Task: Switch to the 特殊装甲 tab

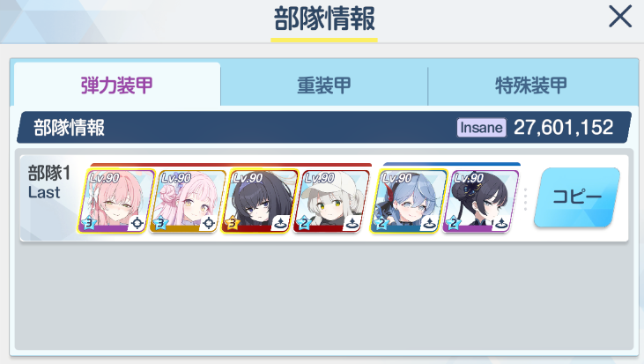Action: 531,85
